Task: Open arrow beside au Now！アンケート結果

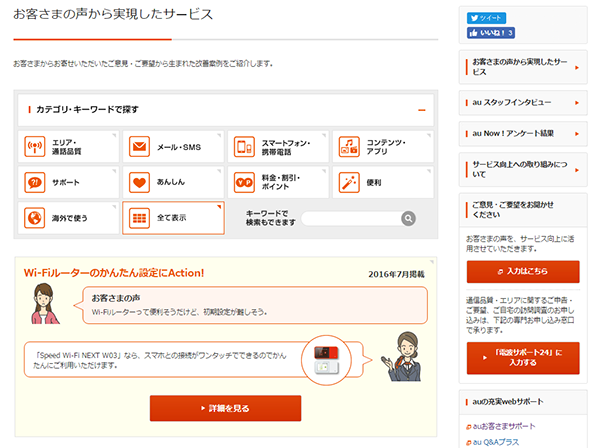Action: (577, 134)
